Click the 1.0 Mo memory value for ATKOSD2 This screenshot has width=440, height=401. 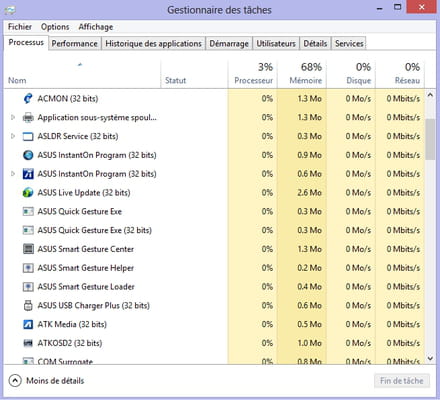coord(309,343)
